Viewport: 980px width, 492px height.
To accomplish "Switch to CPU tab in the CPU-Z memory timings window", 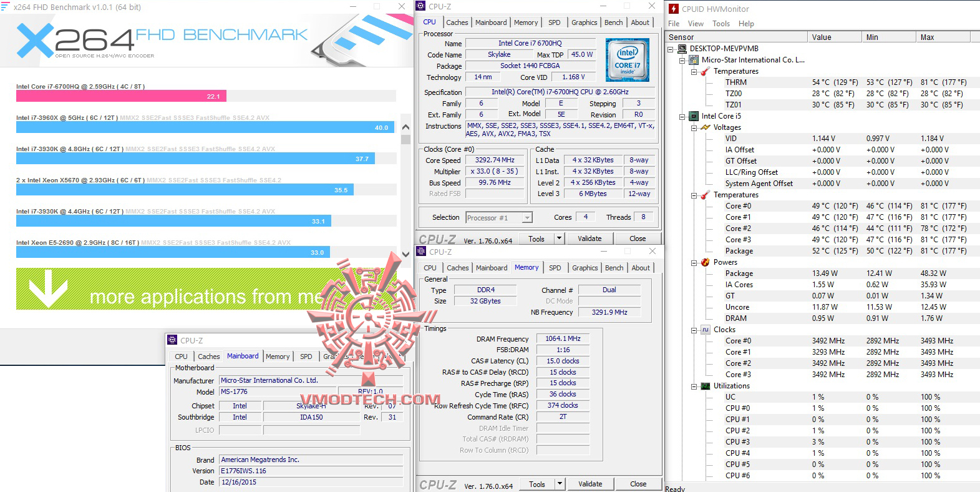I will click(430, 268).
